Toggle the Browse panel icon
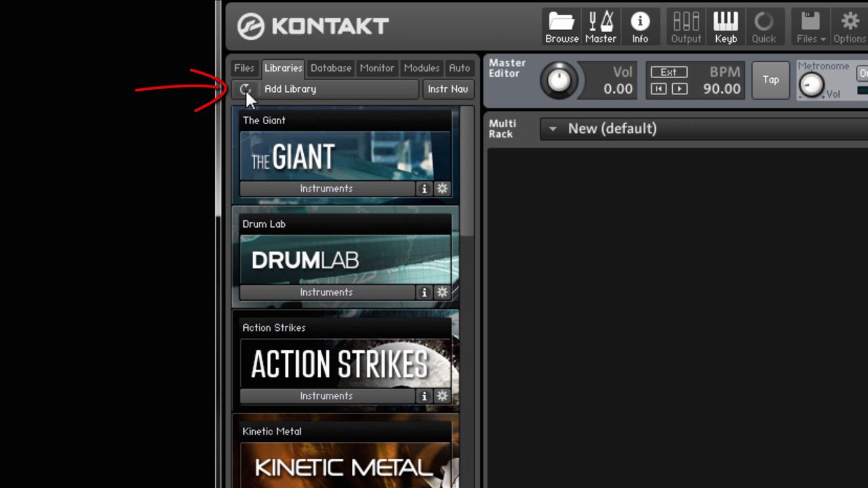868x488 pixels. point(561,27)
